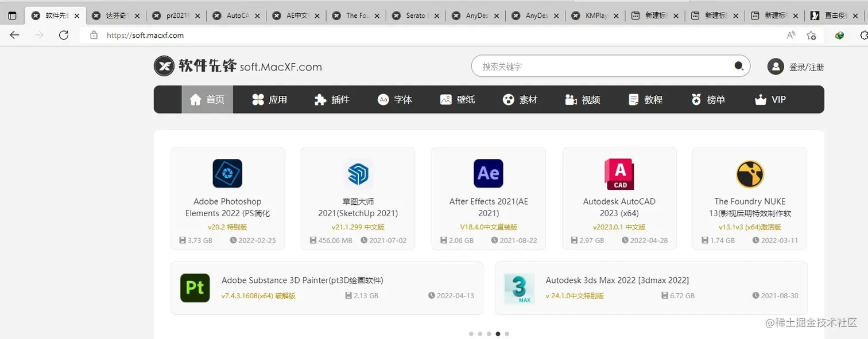Click the user avatar icon

(x=776, y=67)
